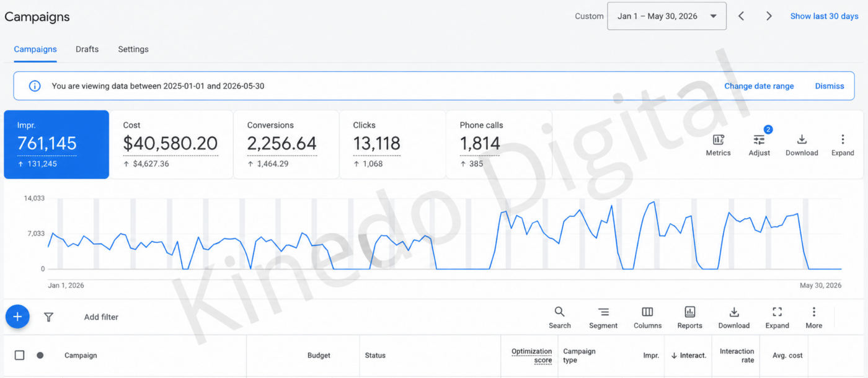Sort by Campaign type column header
Viewport: 868px width, 378px height.
(x=579, y=356)
